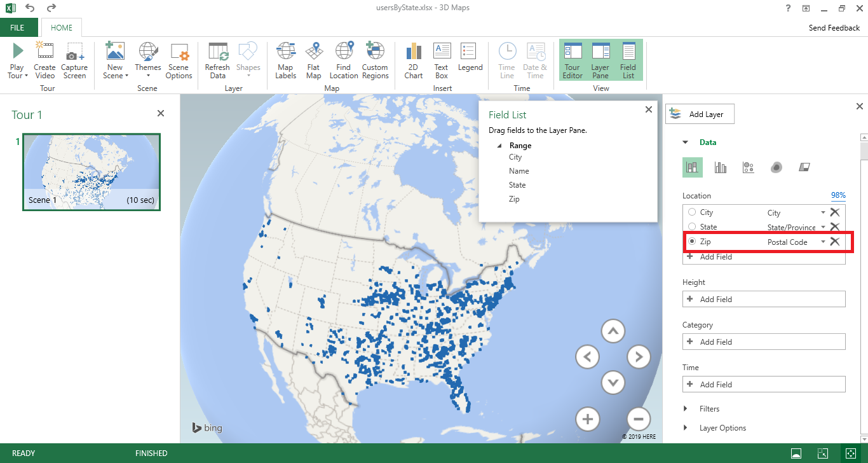Add Field under Height

coord(764,299)
